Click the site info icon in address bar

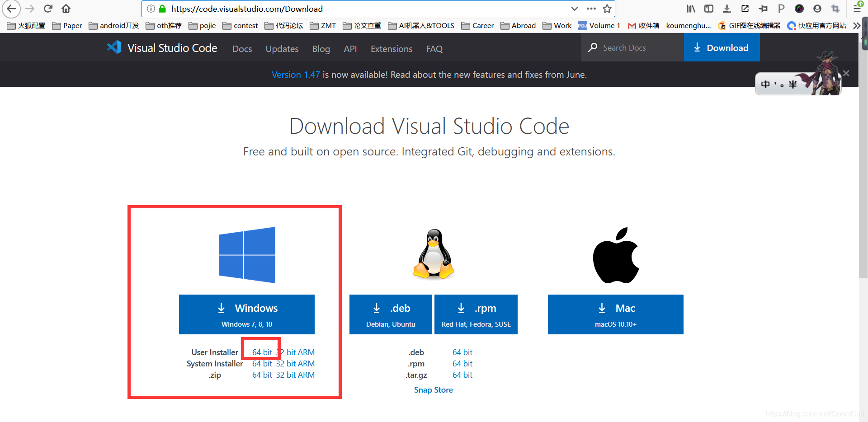tap(151, 9)
